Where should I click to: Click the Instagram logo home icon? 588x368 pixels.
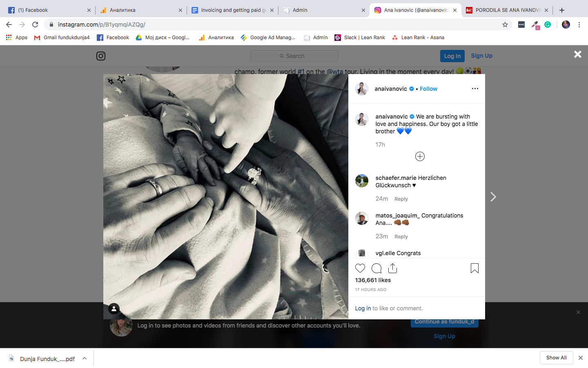coord(101,56)
